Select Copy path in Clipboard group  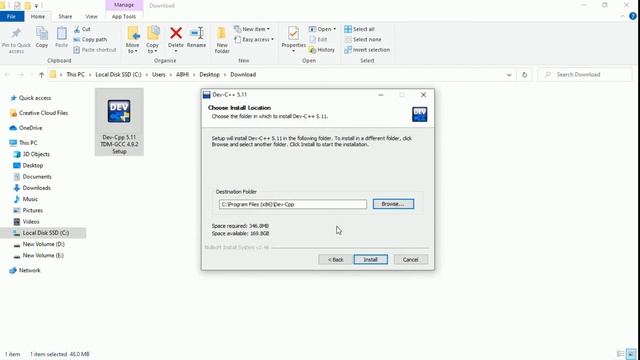90,40
